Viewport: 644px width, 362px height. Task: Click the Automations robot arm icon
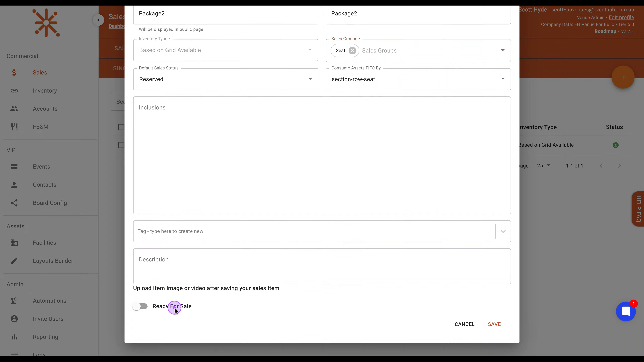coord(14,301)
